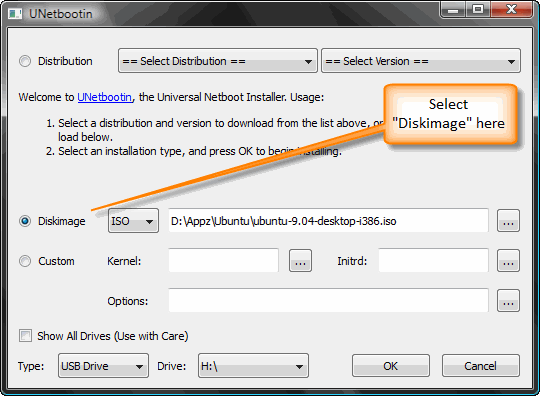Maximize the UNetbootin window

[478, 9]
